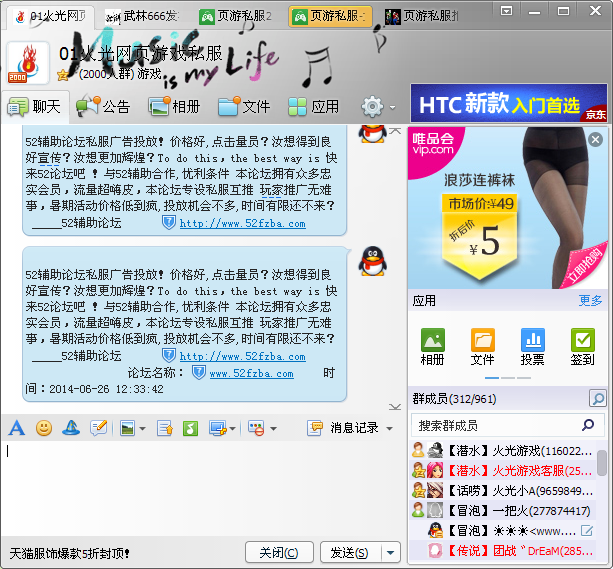Open the font settings A icon
The image size is (613, 569).
point(16,428)
